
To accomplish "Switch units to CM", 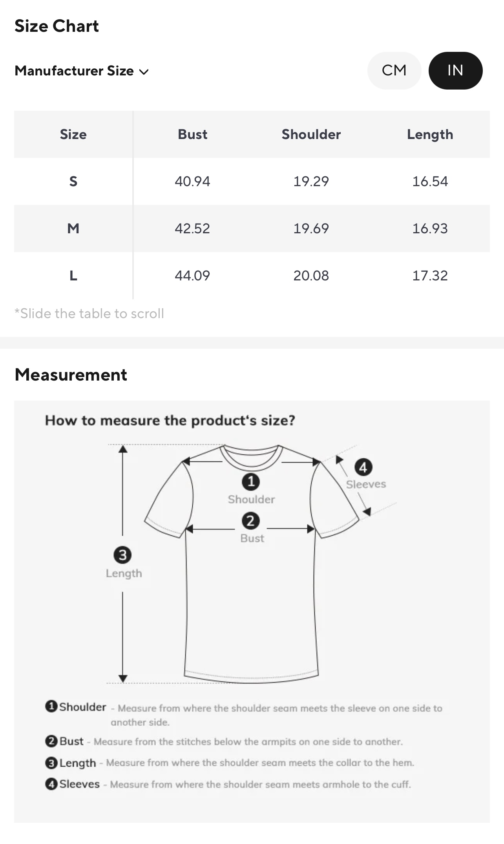I will click(x=394, y=71).
